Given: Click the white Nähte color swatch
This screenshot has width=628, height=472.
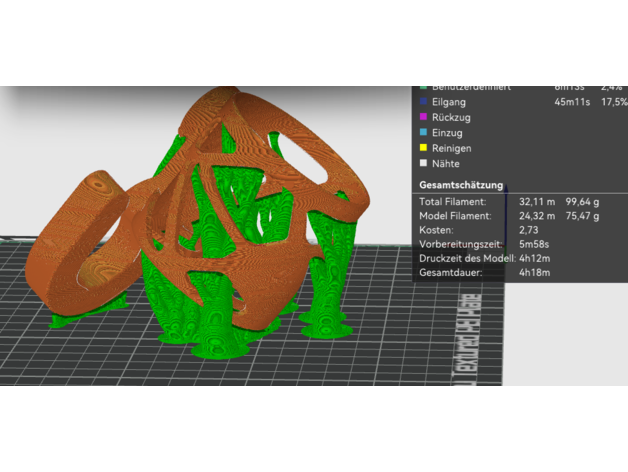Looking at the screenshot, I should click(423, 163).
